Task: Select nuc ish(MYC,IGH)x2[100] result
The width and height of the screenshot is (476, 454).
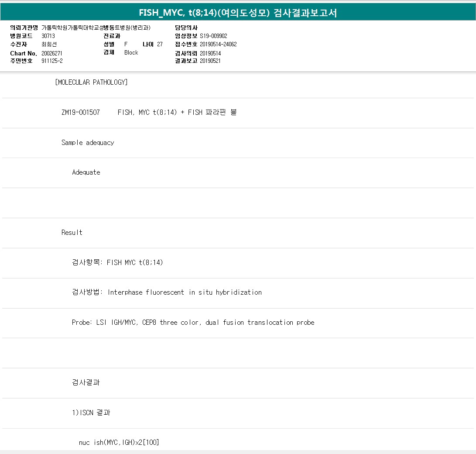Action: (x=119, y=443)
